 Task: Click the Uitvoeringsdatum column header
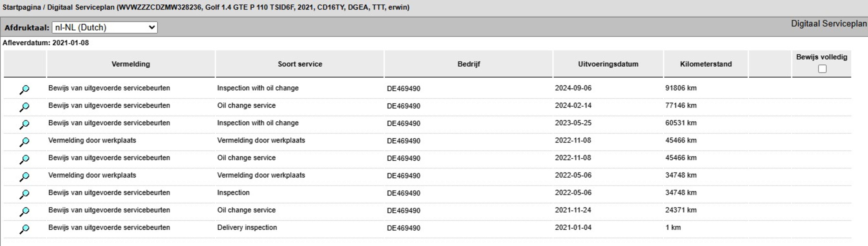point(608,64)
